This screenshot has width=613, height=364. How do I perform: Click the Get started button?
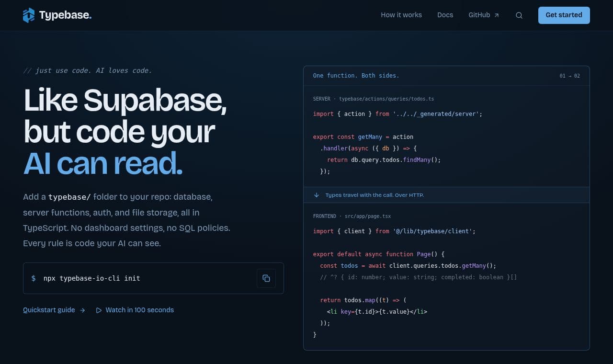tap(564, 15)
